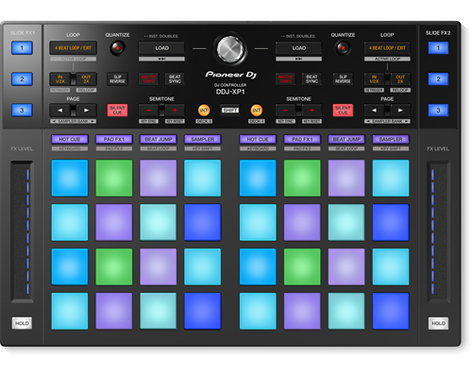Hit the first pad directly below right HOT CUE
Viewport: 472px width, 378px height.
(x=258, y=178)
